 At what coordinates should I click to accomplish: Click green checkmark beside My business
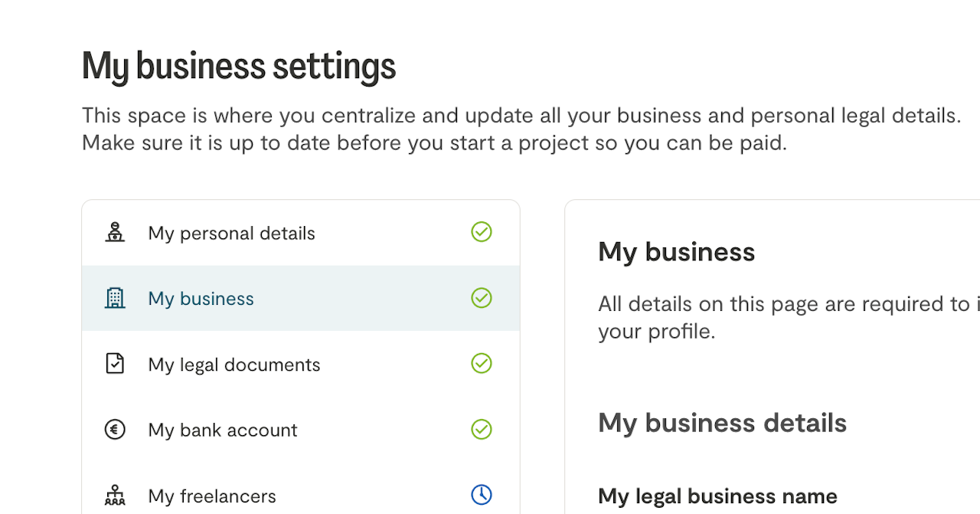[482, 298]
